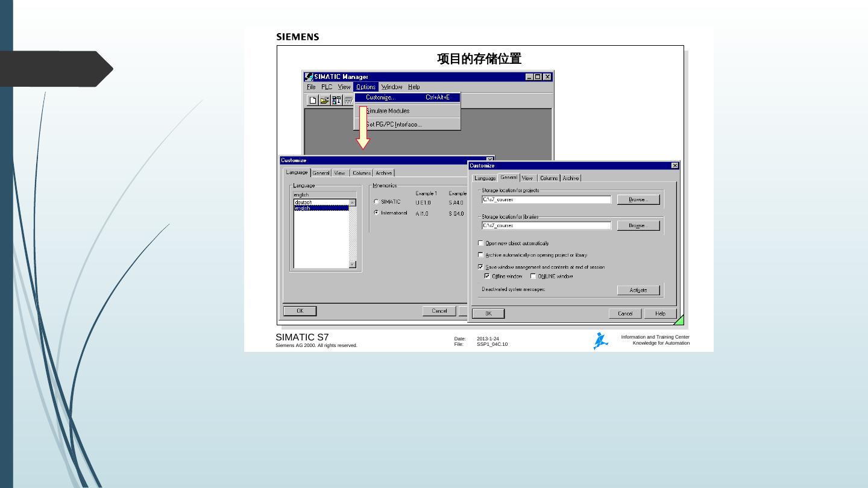Open Columns tab in front Customize dialog
This screenshot has height=488, width=868.
(549, 178)
